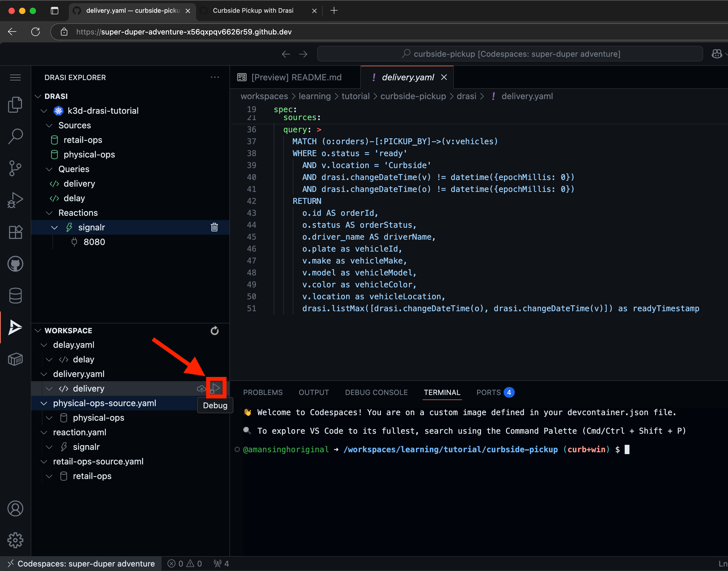Open the Accounts icon in the sidebar
This screenshot has width=728, height=571.
tap(15, 508)
